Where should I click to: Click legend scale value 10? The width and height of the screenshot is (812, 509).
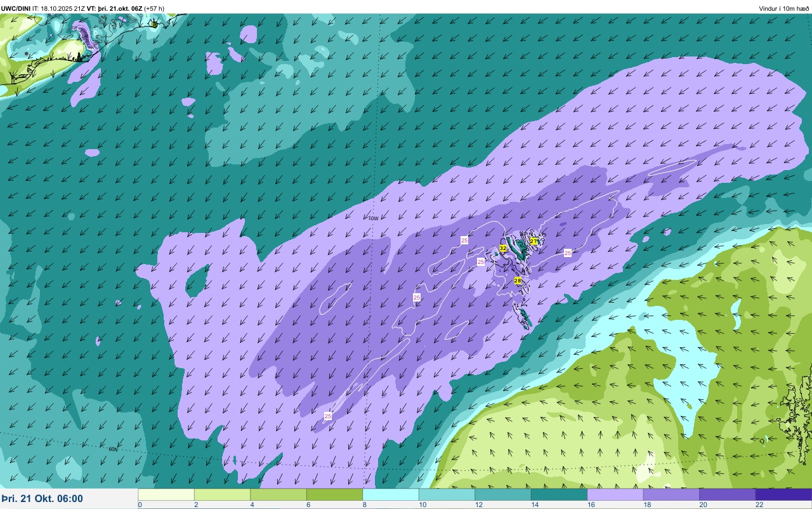click(x=421, y=505)
